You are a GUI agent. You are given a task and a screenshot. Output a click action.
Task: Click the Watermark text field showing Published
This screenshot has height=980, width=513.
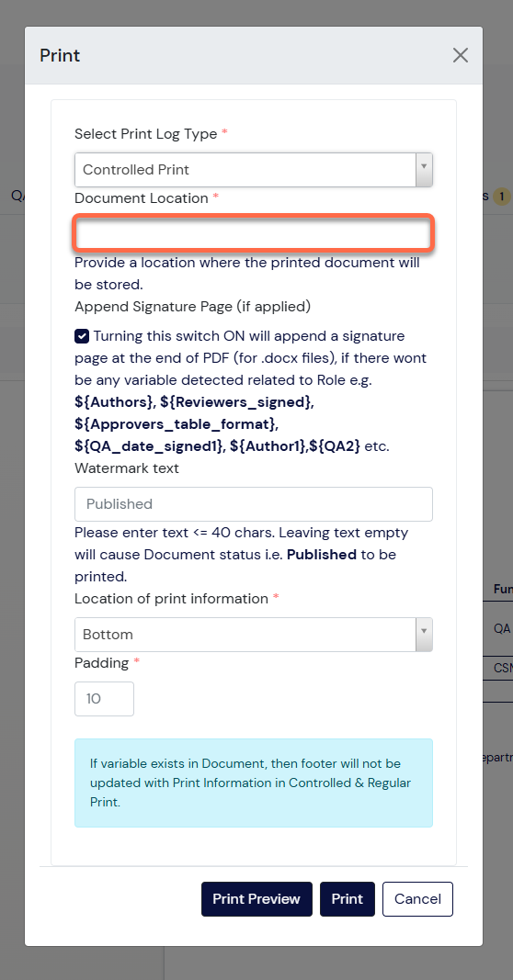click(254, 503)
